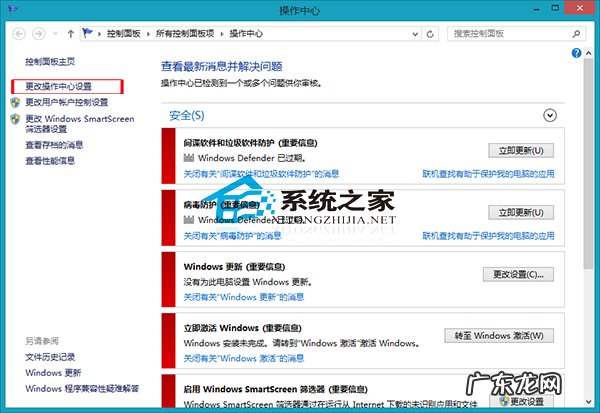This screenshot has width=600, height=413.
Task: Open dropdown arrow after 所有控制面板项 breadcrumb
Action: click(222, 34)
